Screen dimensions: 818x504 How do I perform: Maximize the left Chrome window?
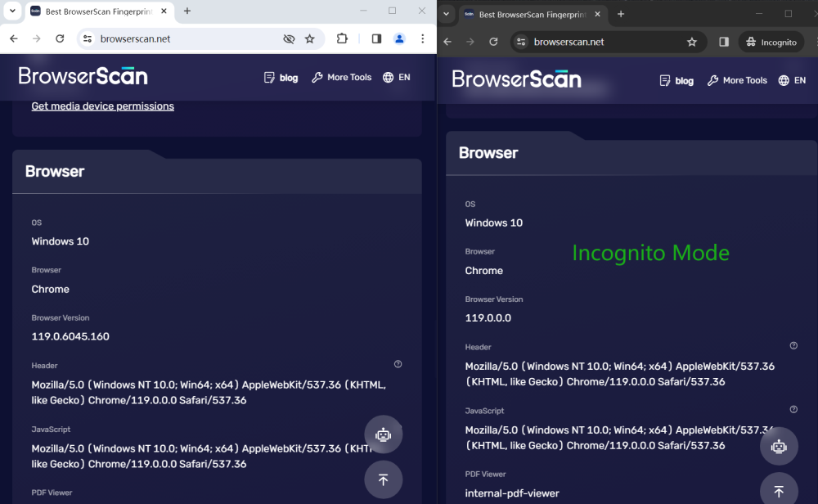pos(393,11)
